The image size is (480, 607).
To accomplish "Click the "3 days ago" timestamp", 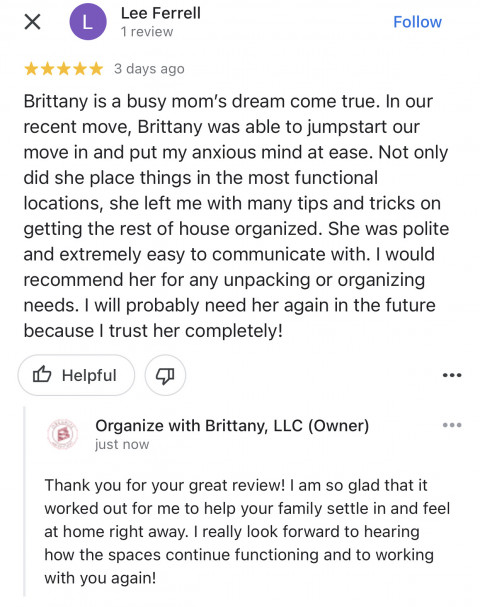I will pos(149,69).
